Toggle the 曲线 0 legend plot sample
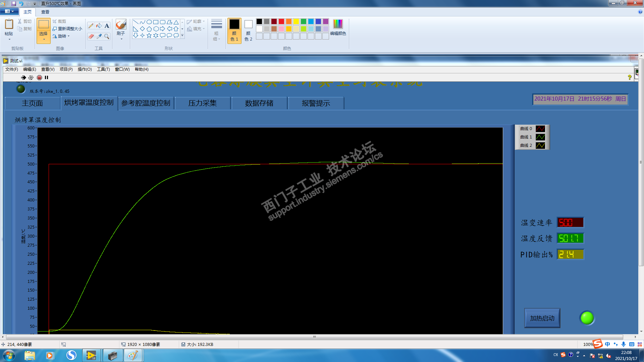The width and height of the screenshot is (644, 362). [x=540, y=129]
